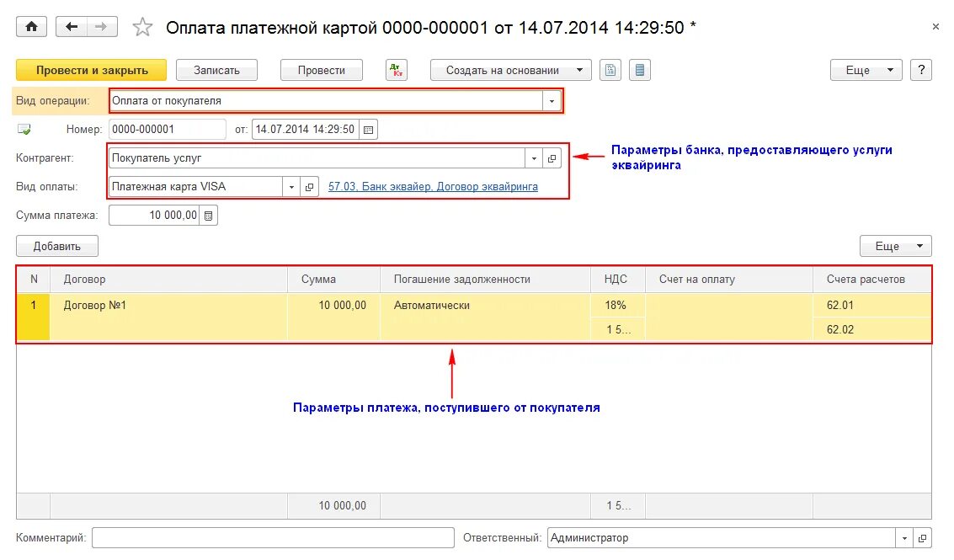Open the Еще menu above the table

[895, 245]
